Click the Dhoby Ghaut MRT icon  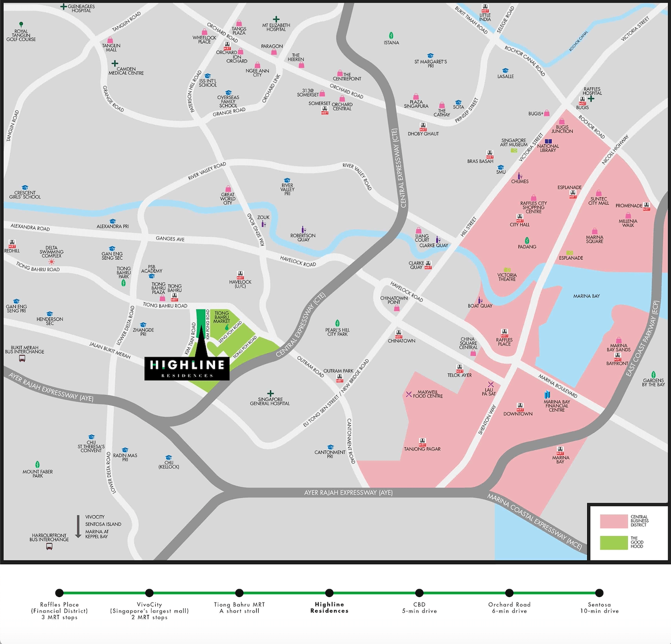(x=423, y=127)
